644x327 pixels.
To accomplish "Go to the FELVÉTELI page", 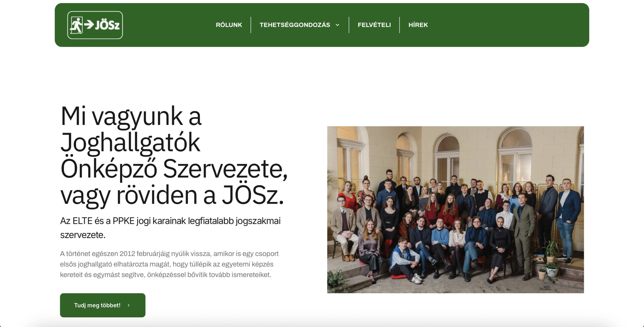I will 374,25.
